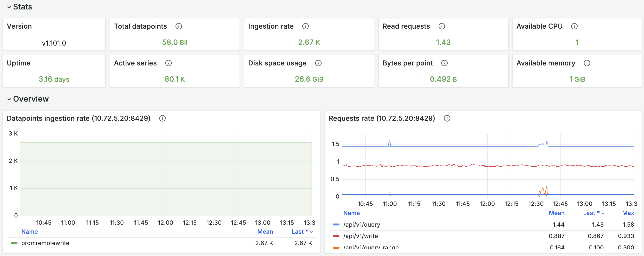Click the Bytes per point info icon
Viewport: 644px width, 256px height.
(x=444, y=63)
